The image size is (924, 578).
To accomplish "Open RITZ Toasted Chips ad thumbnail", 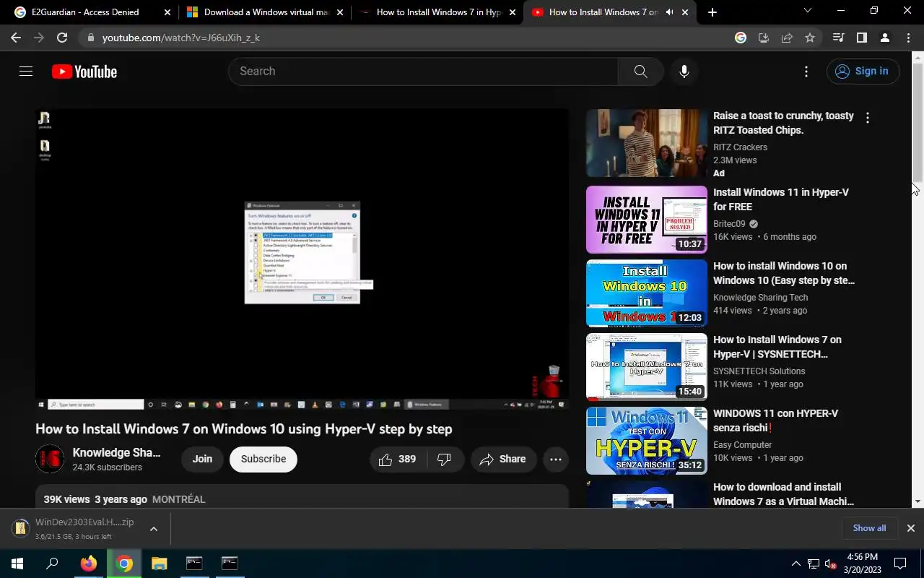I will [x=647, y=143].
